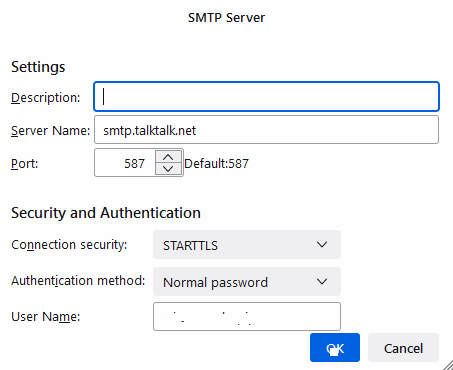
Task: Decrease port with the down arrow
Action: click(x=168, y=169)
